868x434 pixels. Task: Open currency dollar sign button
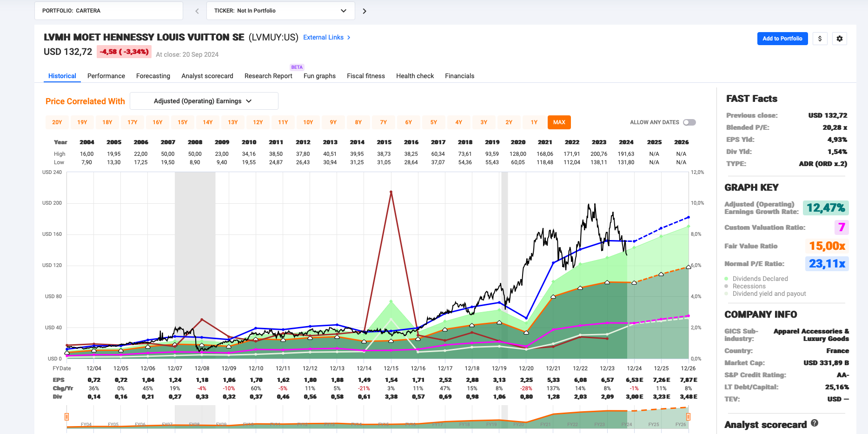click(x=820, y=39)
